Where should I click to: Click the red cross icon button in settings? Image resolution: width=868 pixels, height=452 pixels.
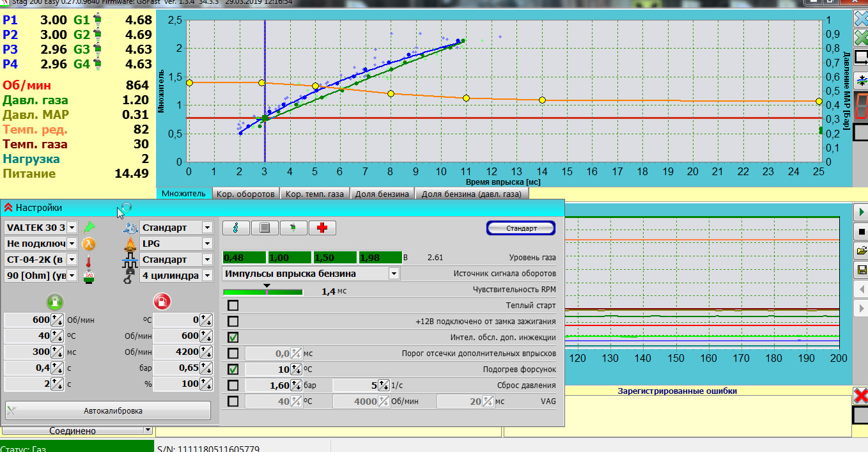[322, 228]
